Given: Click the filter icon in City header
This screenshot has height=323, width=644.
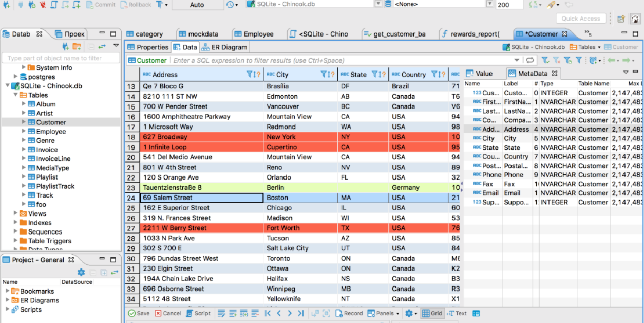Looking at the screenshot, I should click(324, 74).
